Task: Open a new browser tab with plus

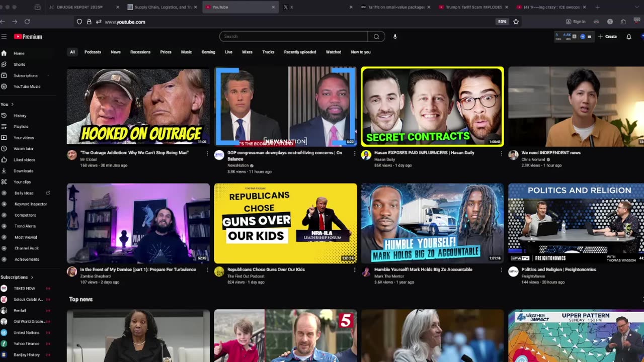Action: [x=597, y=7]
